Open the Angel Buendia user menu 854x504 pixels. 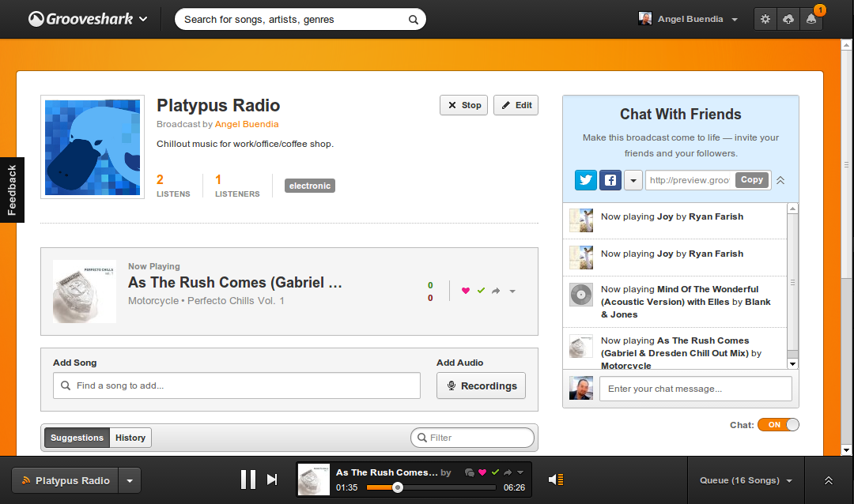pos(689,20)
